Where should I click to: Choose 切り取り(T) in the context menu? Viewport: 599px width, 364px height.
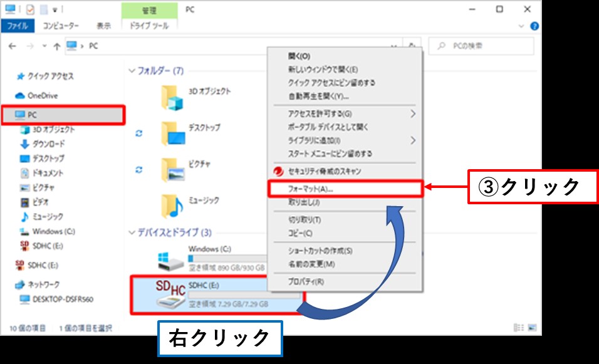pyautogui.click(x=305, y=220)
